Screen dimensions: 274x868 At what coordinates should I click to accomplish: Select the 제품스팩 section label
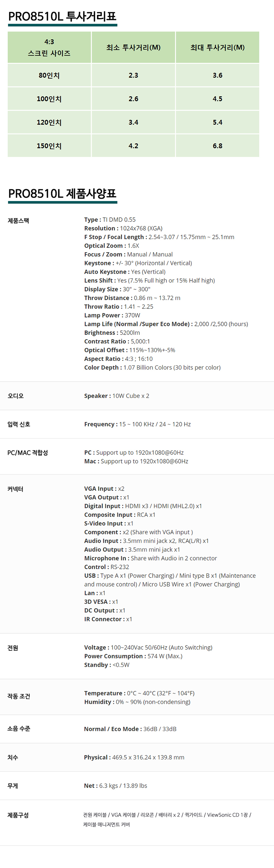[18, 221]
